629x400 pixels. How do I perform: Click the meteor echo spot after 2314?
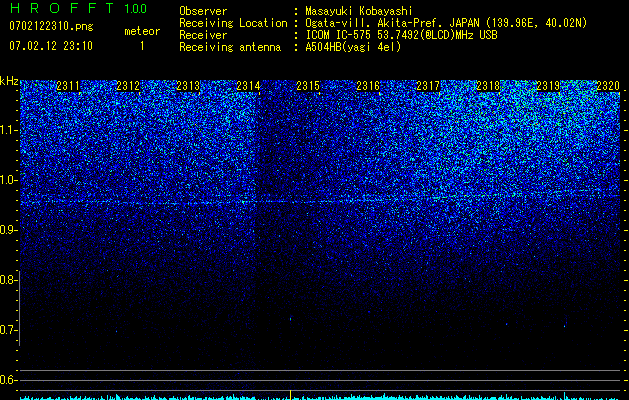click(x=290, y=319)
